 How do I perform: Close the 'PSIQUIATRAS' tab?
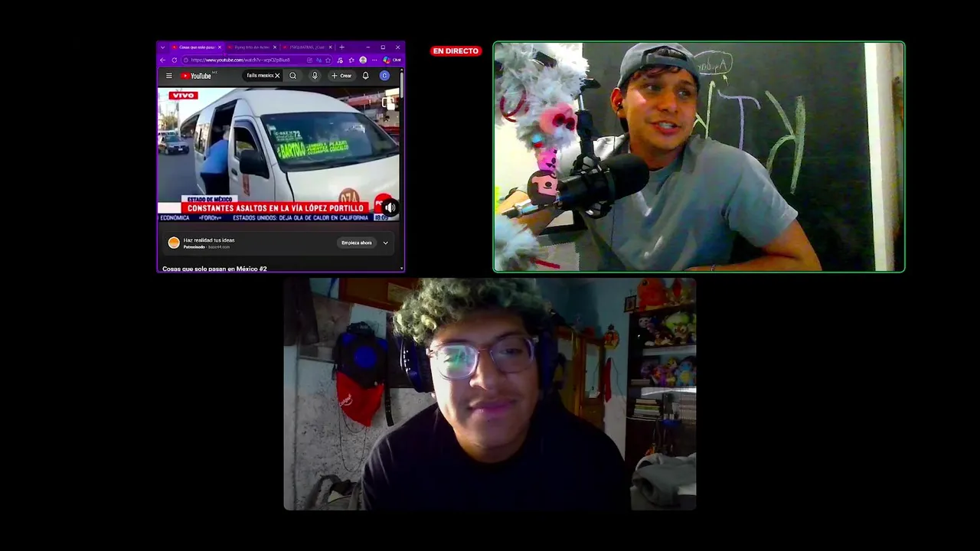[330, 47]
